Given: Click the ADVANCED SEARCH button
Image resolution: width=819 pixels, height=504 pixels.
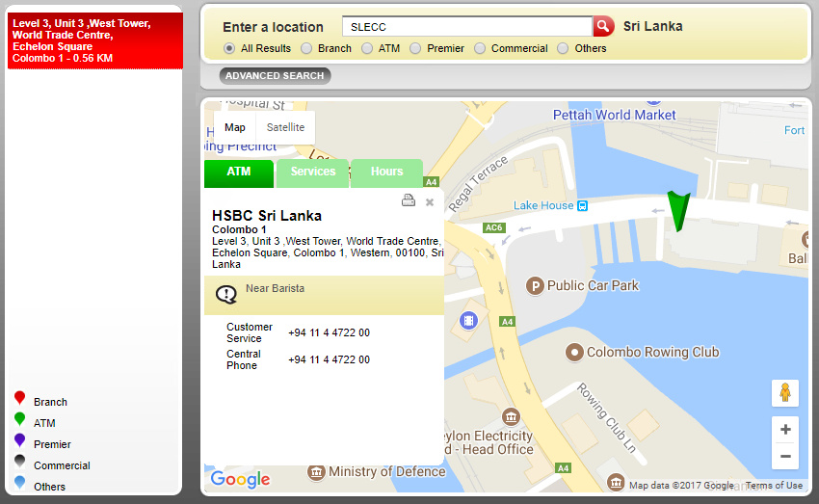Looking at the screenshot, I should click(275, 76).
